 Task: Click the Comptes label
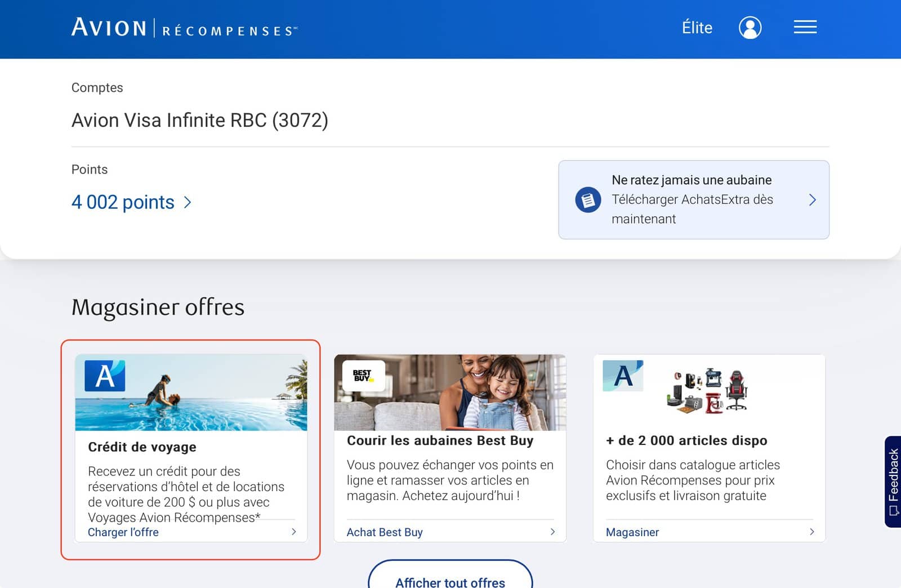97,88
